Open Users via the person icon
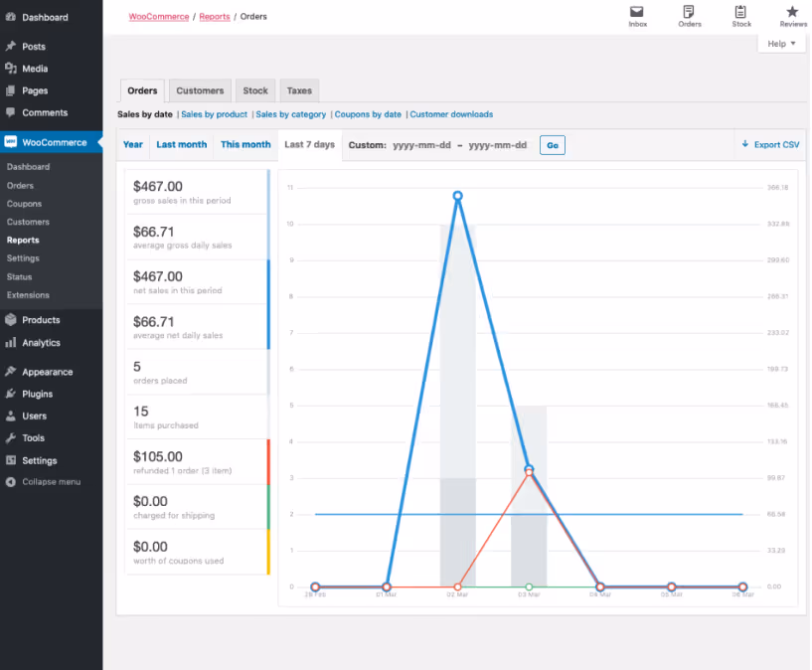The height and width of the screenshot is (670, 812). click(12, 416)
